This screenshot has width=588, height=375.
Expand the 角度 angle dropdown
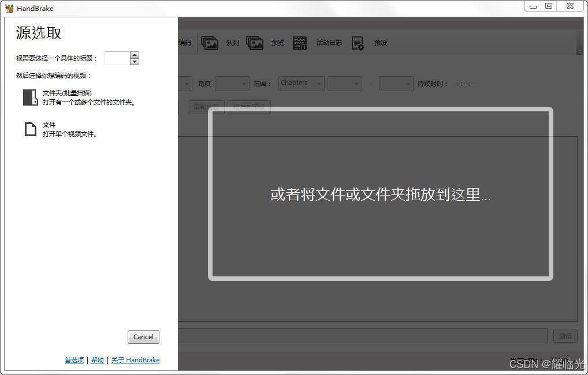[x=232, y=84]
